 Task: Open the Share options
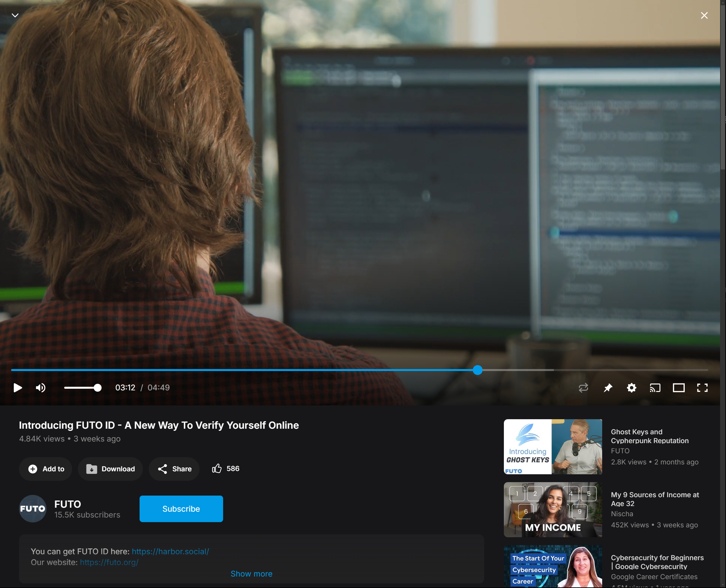point(174,469)
